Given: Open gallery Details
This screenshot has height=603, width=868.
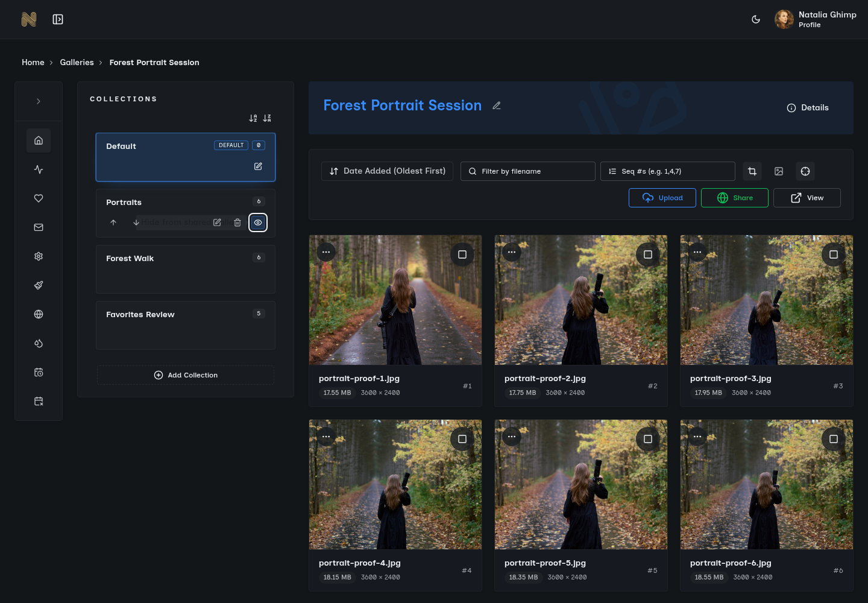Looking at the screenshot, I should (808, 108).
